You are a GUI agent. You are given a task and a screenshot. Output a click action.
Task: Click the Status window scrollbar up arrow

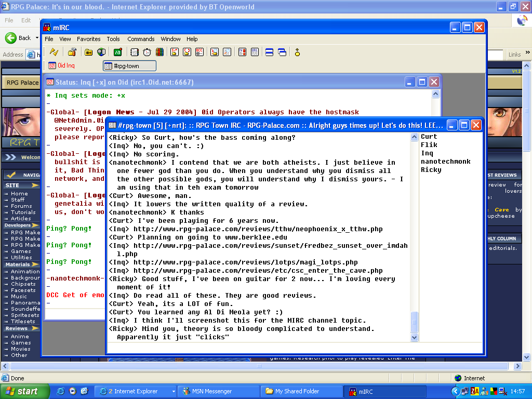[436, 94]
